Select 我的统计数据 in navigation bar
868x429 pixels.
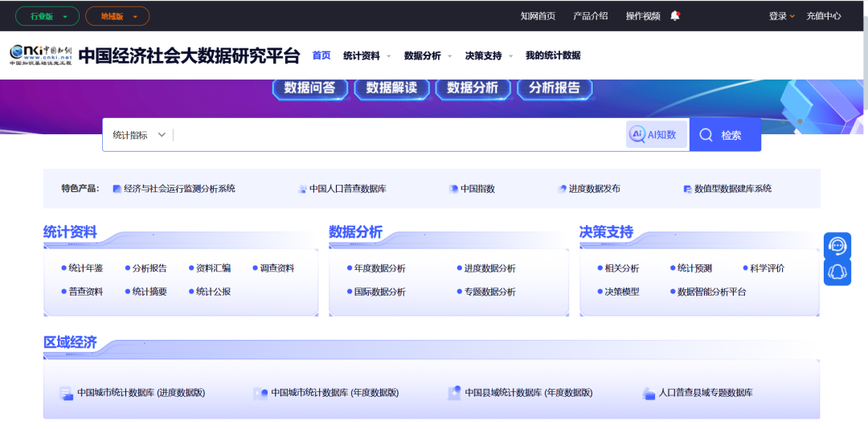pos(553,55)
